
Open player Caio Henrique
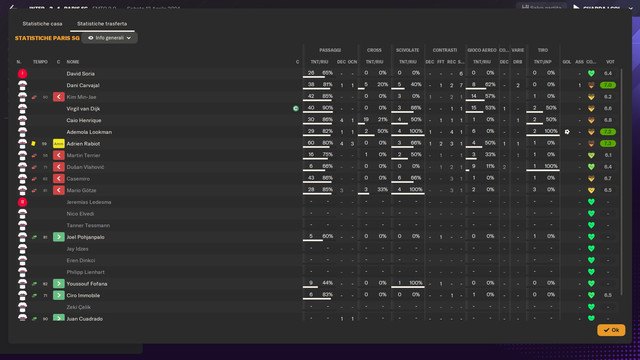pyautogui.click(x=84, y=120)
